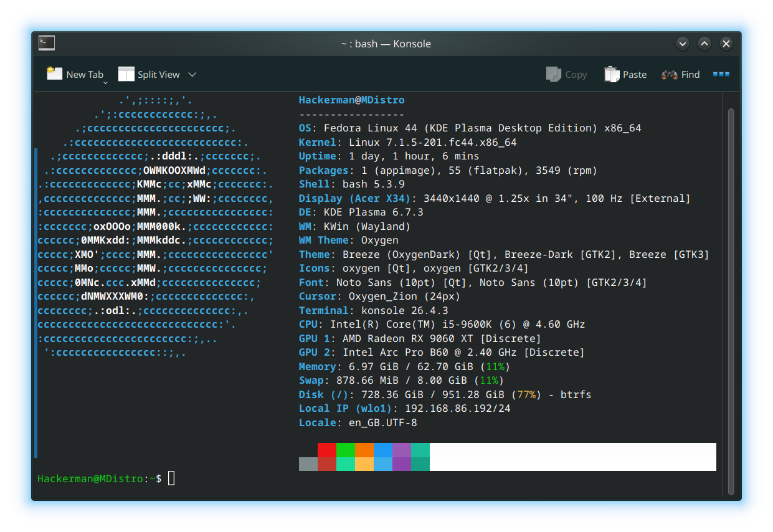The height and width of the screenshot is (532, 773).
Task: Click the 'Icons' label
Action: pos(315,268)
